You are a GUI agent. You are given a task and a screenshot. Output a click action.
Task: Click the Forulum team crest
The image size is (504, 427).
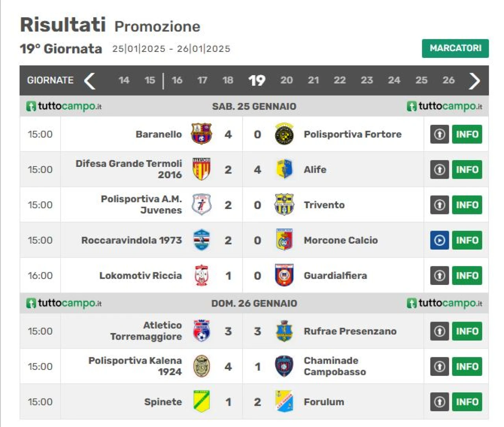284,401
